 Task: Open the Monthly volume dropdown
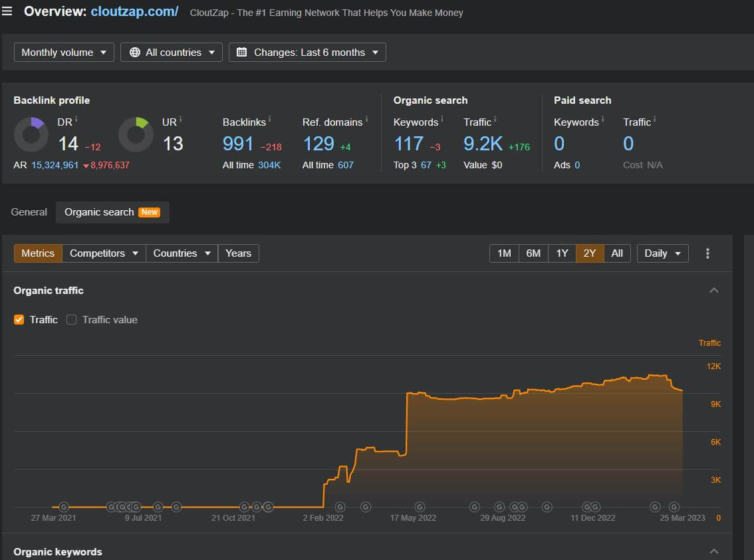point(64,53)
